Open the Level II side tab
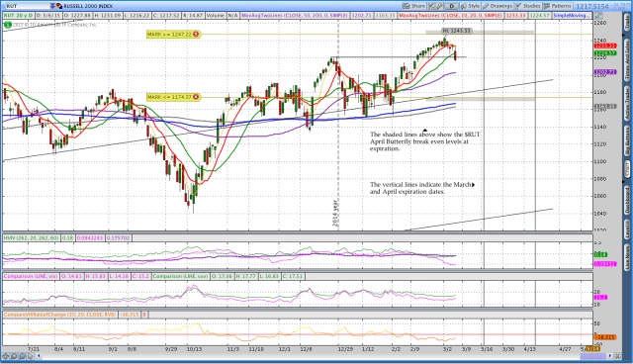Screen dimensions: 633x364 (627, 229)
